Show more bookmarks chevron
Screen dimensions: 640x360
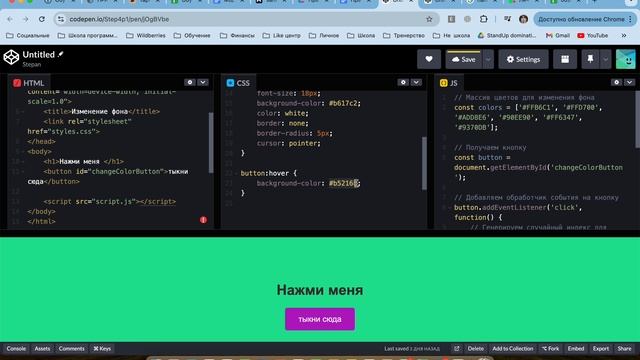point(624,36)
